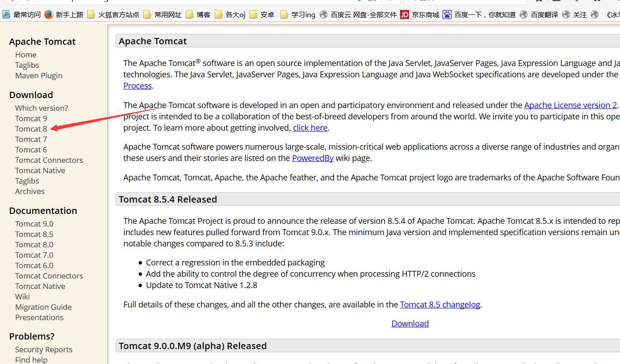Open the 最常访问 bookmark menu

tap(22, 14)
